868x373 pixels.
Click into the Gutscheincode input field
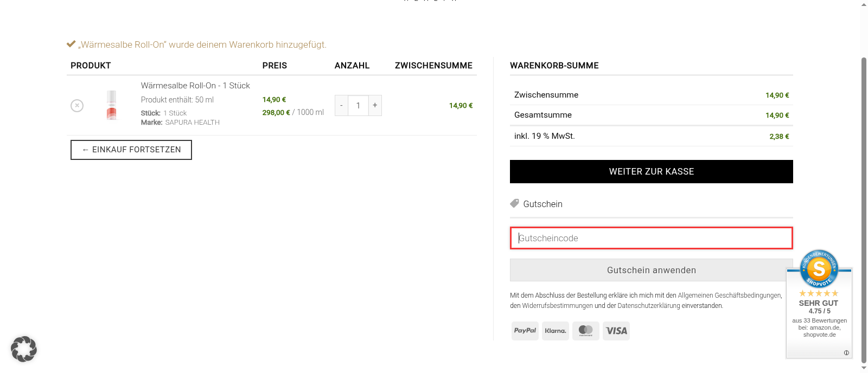click(651, 238)
